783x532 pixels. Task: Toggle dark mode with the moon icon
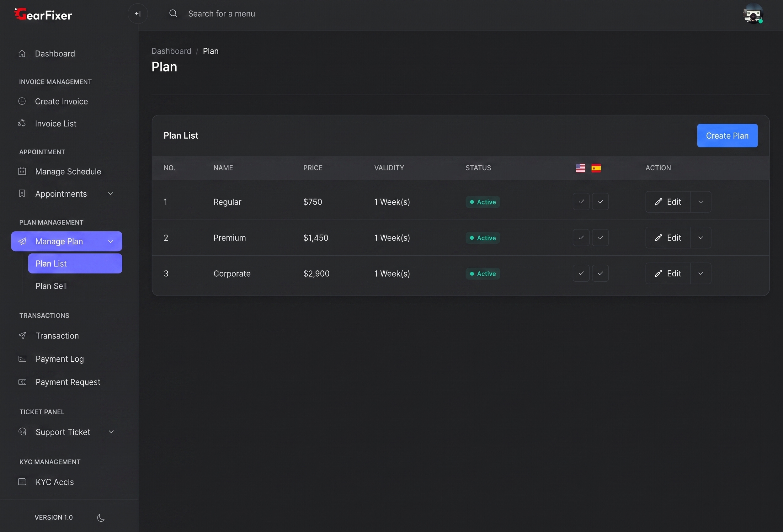(x=101, y=518)
